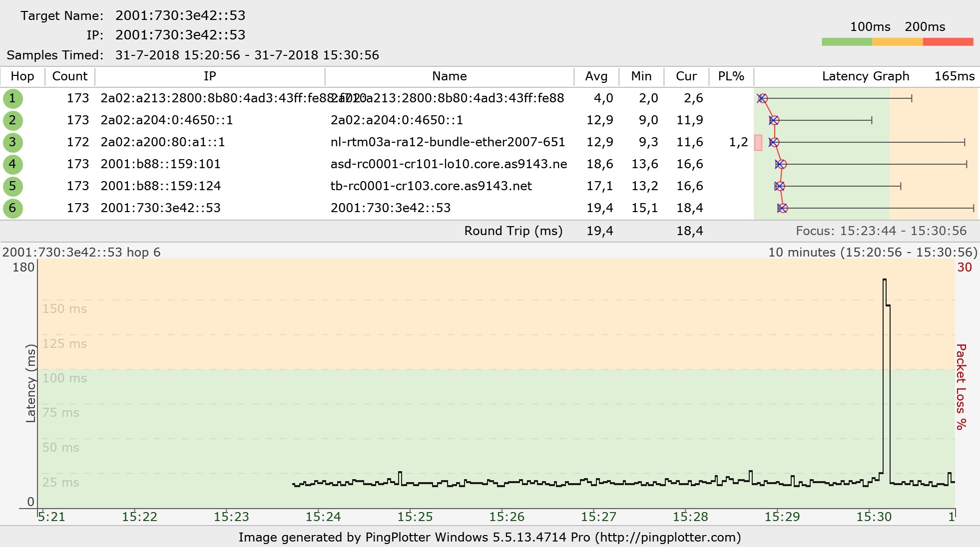Click the asd-rc0001-cr101 hop name

(x=449, y=164)
